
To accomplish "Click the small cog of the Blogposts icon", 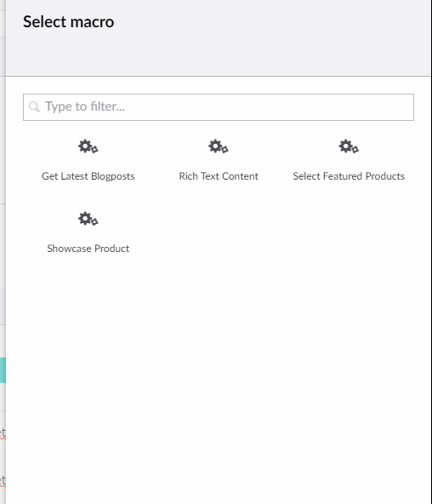I will [94, 150].
